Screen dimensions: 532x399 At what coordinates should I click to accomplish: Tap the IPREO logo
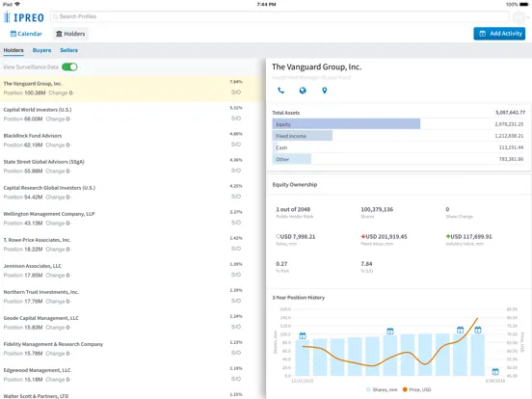coord(24,17)
